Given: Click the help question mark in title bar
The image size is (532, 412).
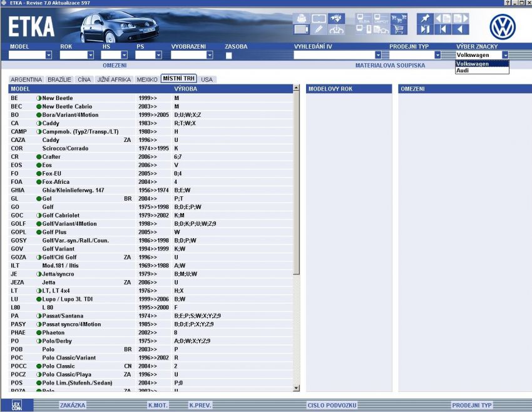Looking at the screenshot, I should point(507,3).
